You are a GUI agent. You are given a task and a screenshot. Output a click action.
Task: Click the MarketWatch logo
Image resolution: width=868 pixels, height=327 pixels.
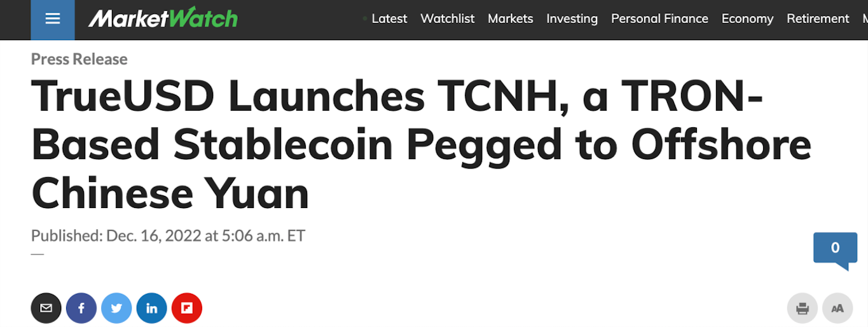(163, 19)
